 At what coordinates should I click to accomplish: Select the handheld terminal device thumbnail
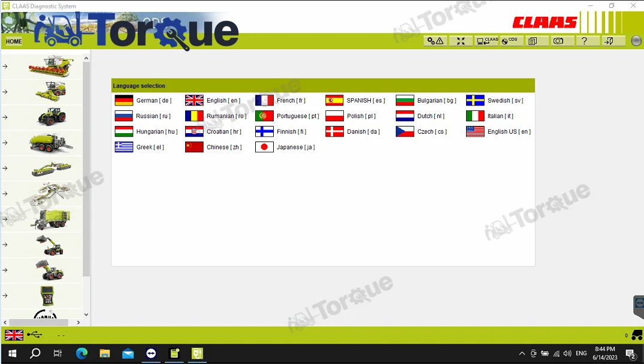tap(48, 296)
